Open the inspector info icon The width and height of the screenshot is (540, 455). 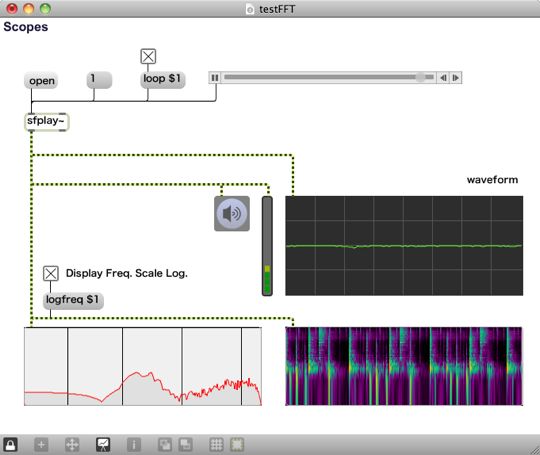(x=134, y=444)
